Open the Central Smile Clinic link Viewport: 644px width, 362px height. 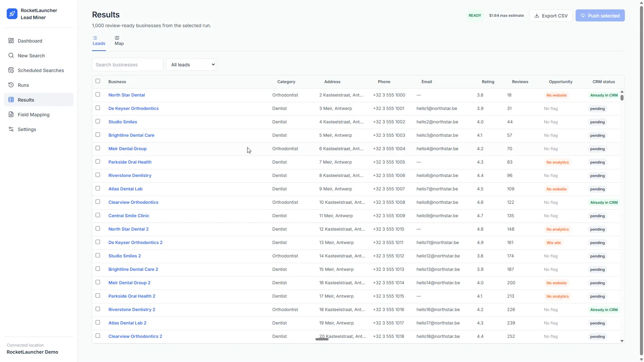(129, 216)
